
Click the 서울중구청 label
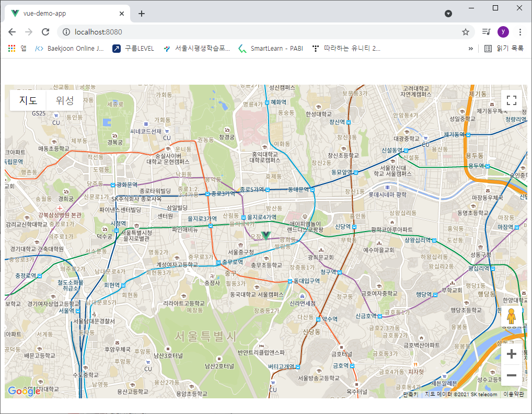pos(241,252)
